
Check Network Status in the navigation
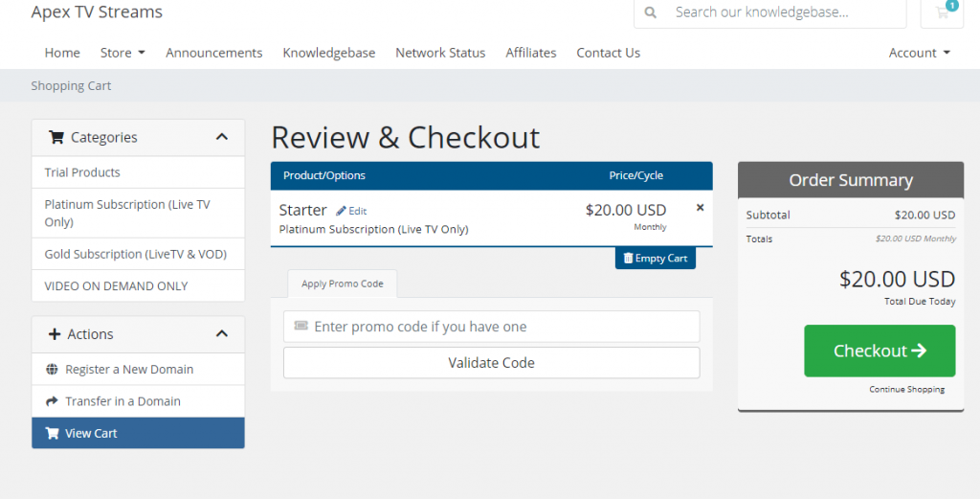(440, 53)
